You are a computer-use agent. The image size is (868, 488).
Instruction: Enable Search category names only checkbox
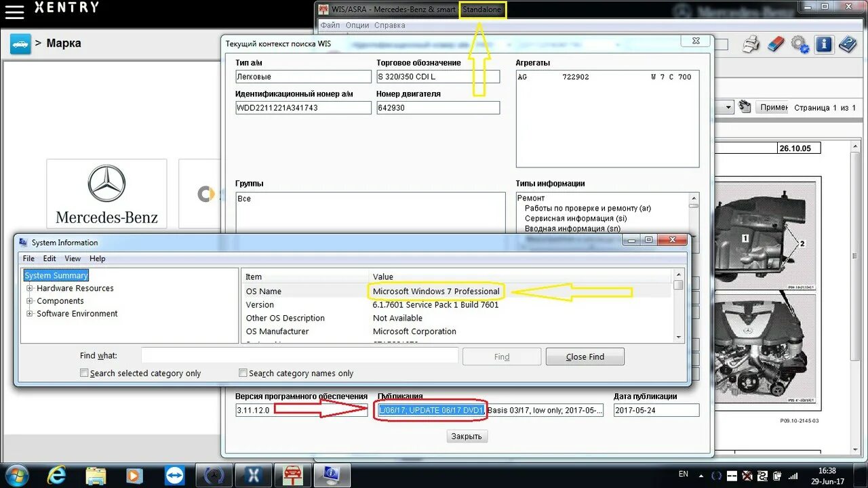(x=243, y=373)
